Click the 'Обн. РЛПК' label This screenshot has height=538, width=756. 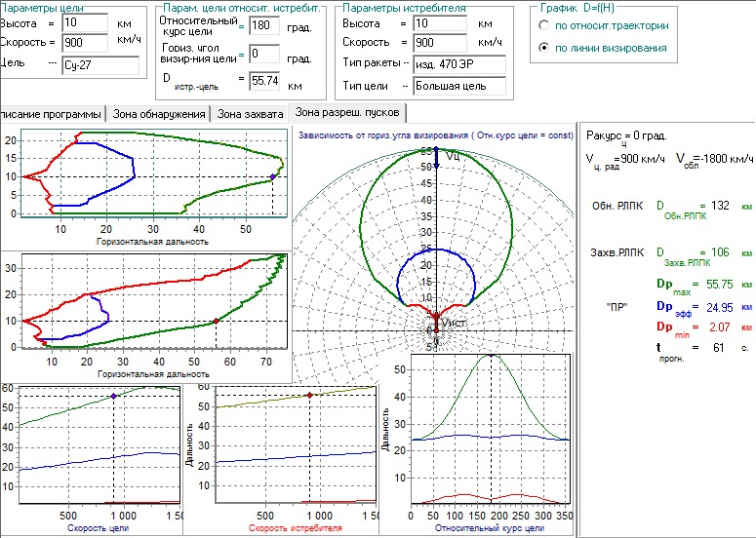[x=617, y=206]
